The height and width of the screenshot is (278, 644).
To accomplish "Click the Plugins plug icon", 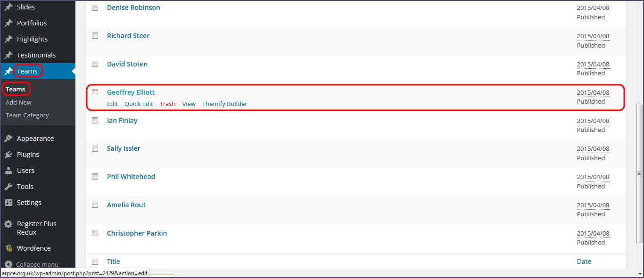I will click(x=8, y=155).
